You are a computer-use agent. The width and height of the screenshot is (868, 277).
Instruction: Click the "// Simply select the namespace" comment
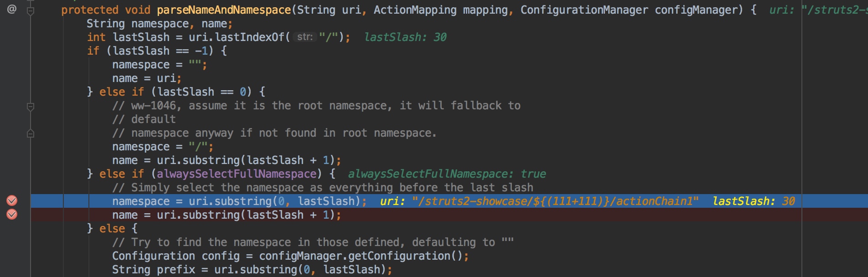[x=323, y=188]
